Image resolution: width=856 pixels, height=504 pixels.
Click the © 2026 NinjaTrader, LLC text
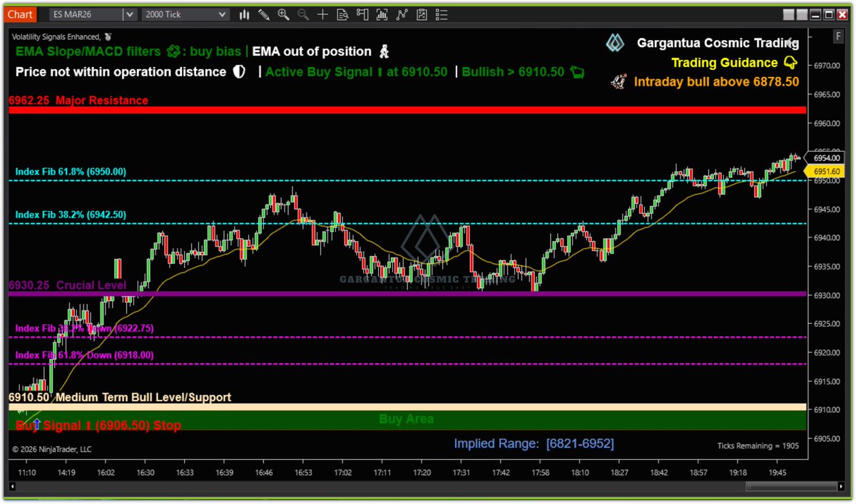pyautogui.click(x=51, y=449)
